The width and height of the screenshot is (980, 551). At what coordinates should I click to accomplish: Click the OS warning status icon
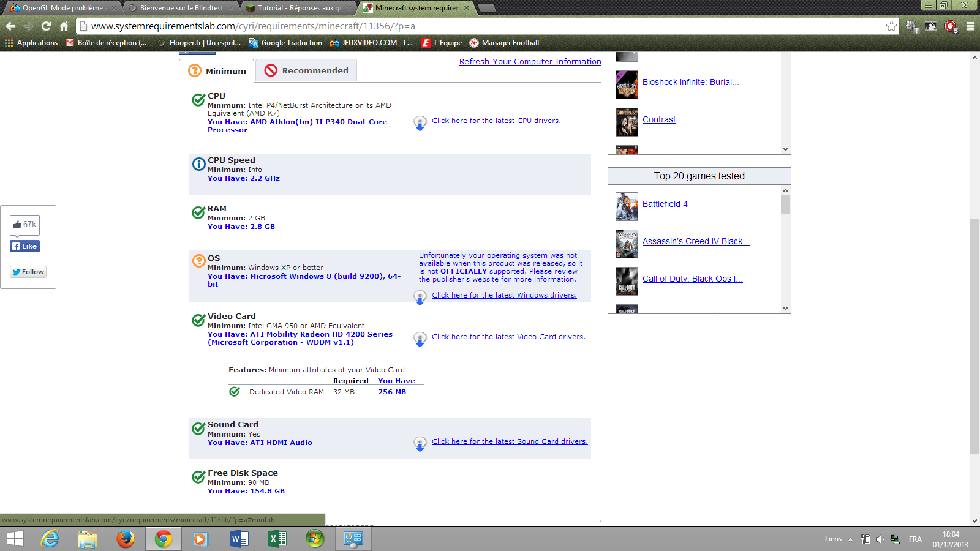pyautogui.click(x=198, y=261)
